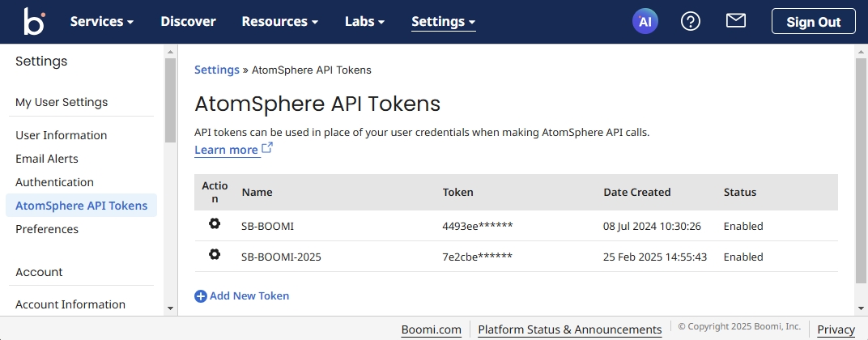Click the gear icon for SB-BOOMI token
Image resolution: width=868 pixels, height=340 pixels.
(x=215, y=223)
